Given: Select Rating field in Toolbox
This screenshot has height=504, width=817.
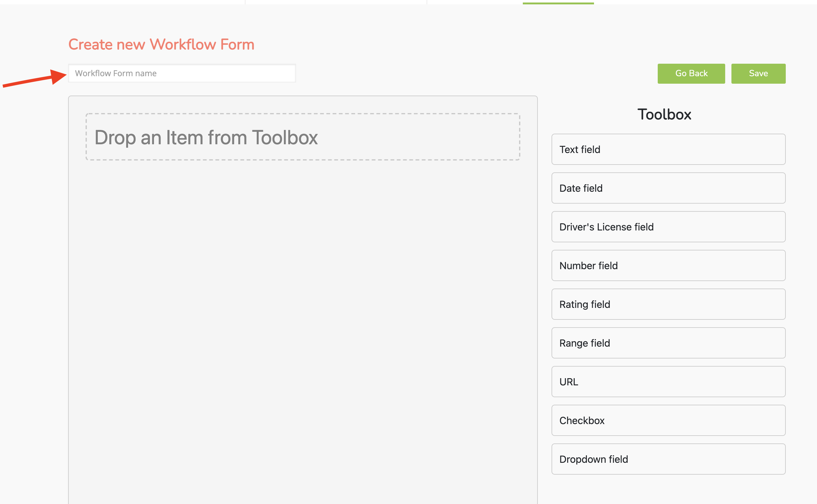Looking at the screenshot, I should 668,304.
